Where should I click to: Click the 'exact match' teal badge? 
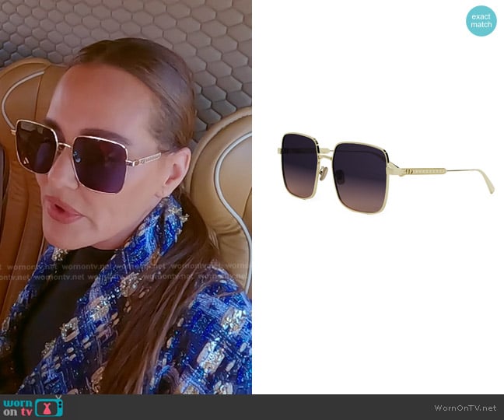tap(481, 20)
